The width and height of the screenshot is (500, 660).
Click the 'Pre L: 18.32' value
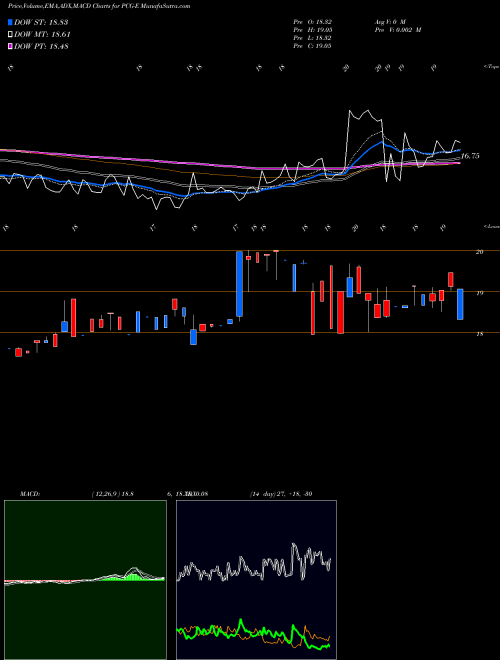(x=313, y=38)
